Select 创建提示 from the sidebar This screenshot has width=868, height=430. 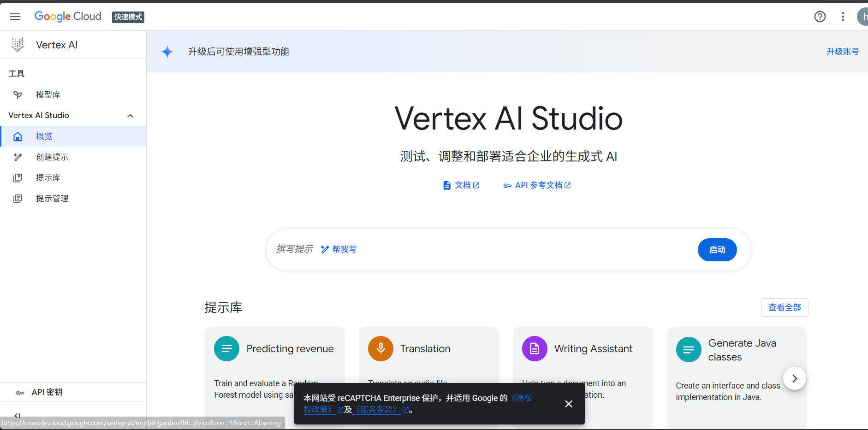coord(52,157)
